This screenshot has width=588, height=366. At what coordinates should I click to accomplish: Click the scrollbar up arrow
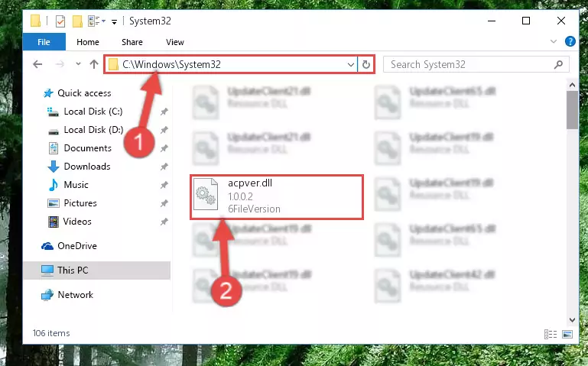(572, 86)
